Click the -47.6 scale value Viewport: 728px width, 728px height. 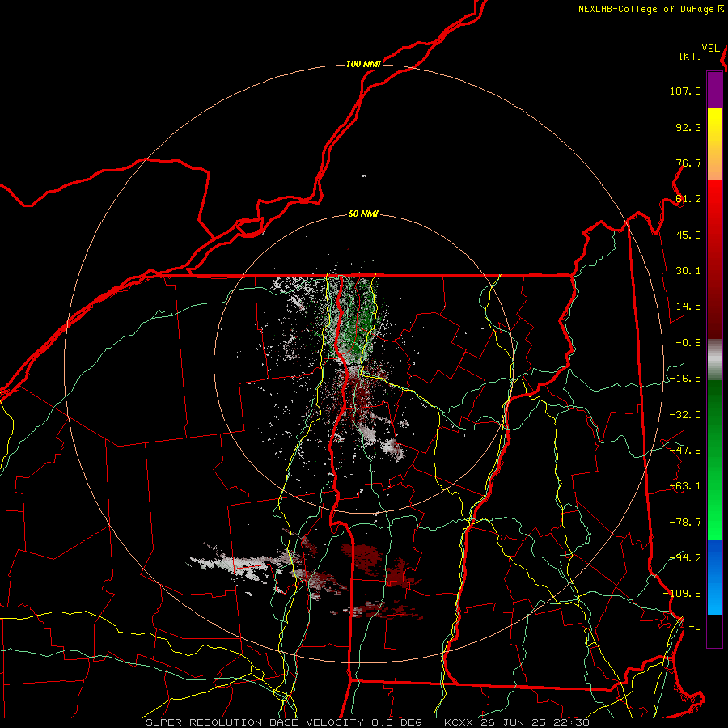[685, 451]
